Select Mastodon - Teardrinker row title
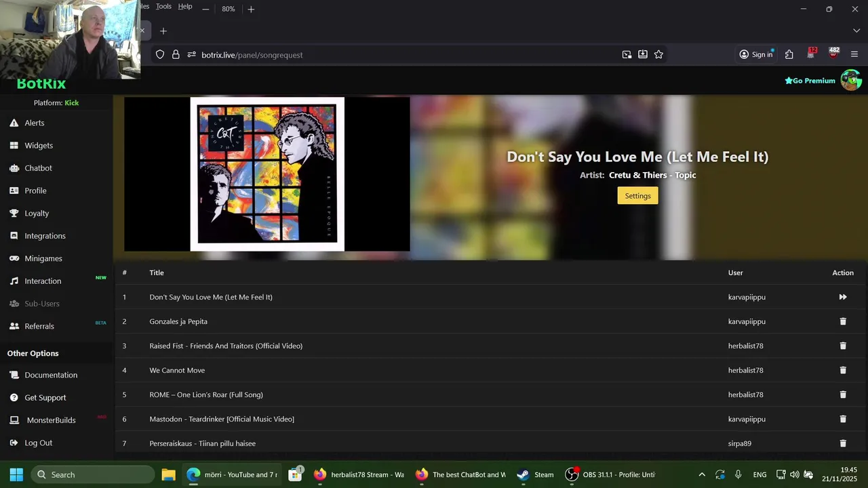The height and width of the screenshot is (488, 868). (222, 419)
